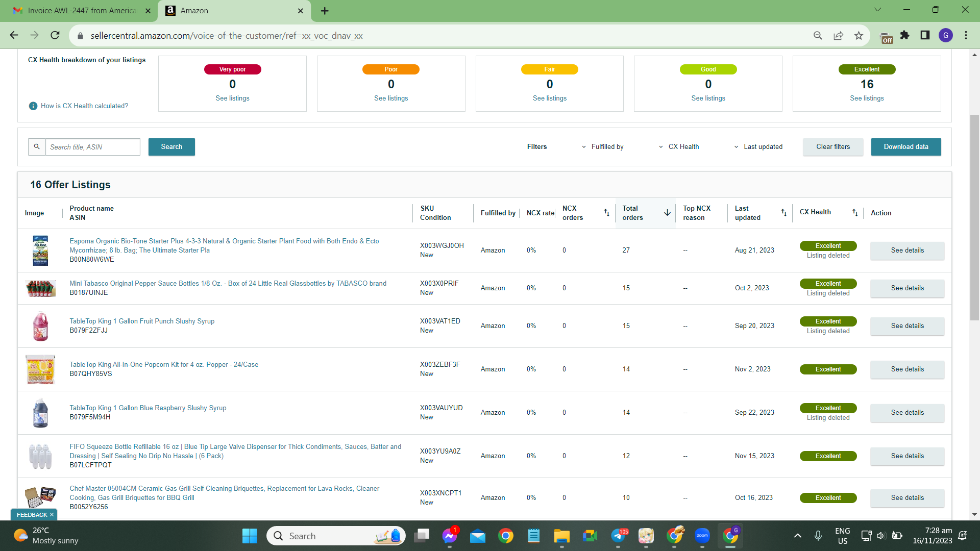Toggle the browser side panel
Image resolution: width=980 pixels, height=551 pixels.
pos(925,35)
